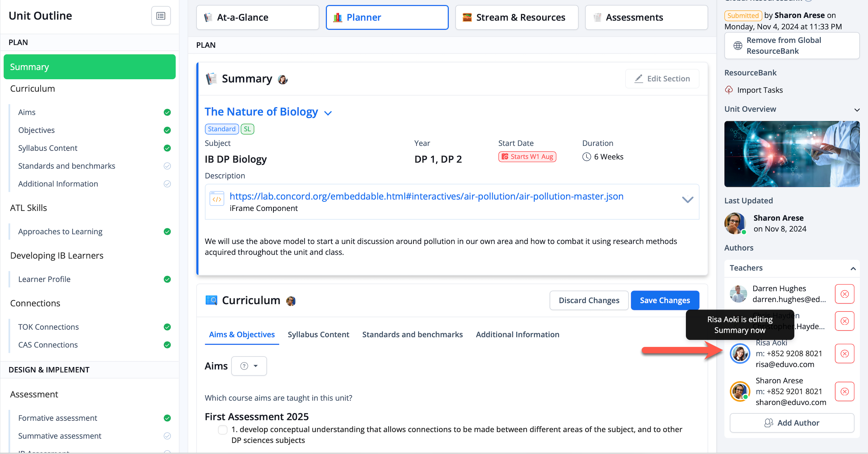Click the 6 Weeks duration clock icon
This screenshot has width=868, height=454.
586,157
